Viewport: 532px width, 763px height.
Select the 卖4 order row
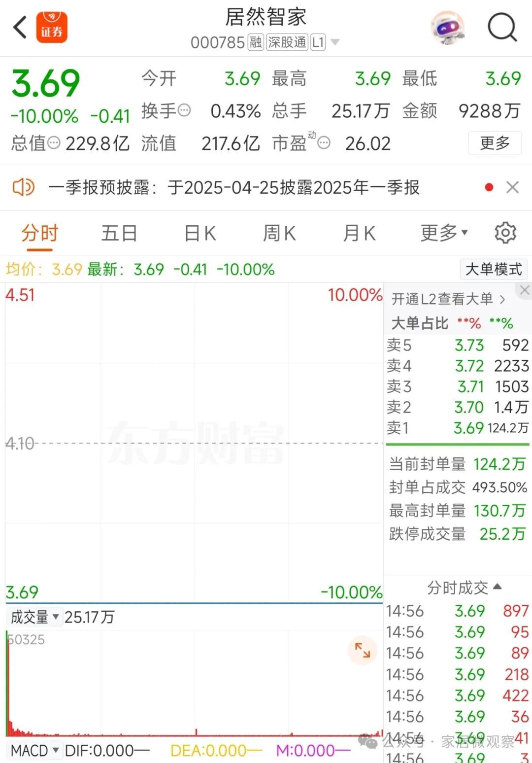click(458, 366)
